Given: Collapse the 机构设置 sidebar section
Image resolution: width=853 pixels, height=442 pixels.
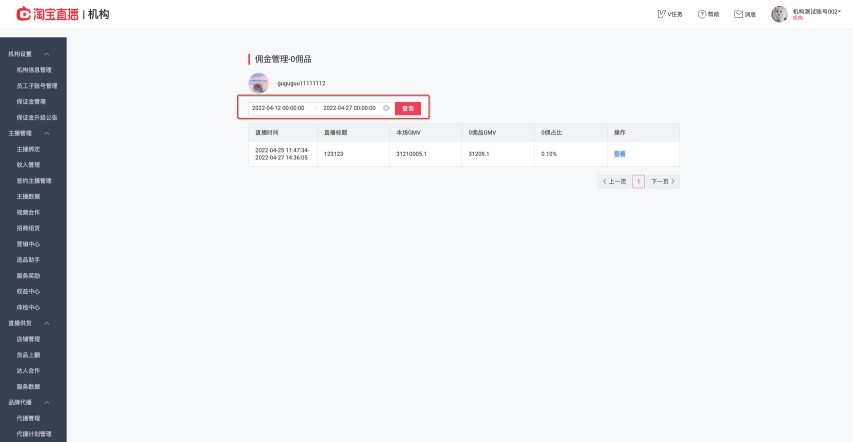Looking at the screenshot, I should [47, 54].
